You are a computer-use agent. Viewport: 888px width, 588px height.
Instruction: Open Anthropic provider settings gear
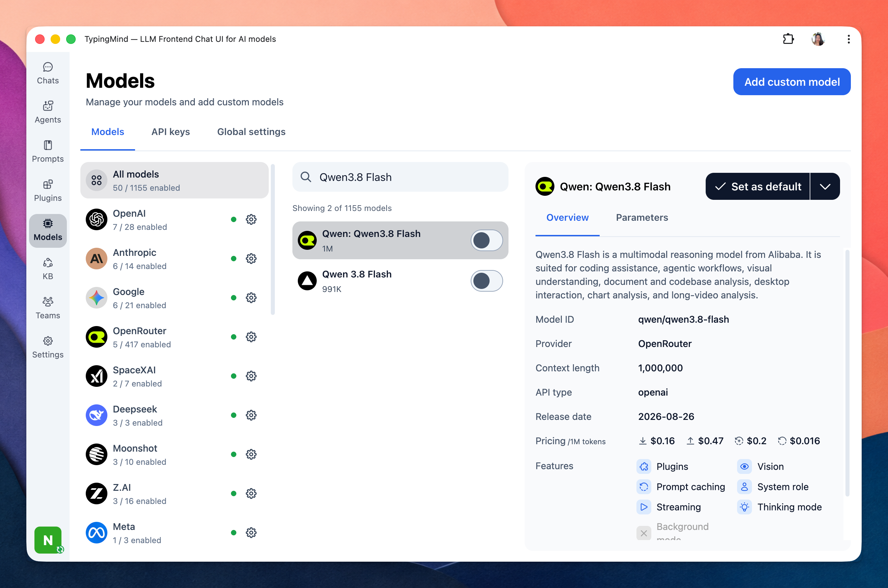pyautogui.click(x=251, y=258)
